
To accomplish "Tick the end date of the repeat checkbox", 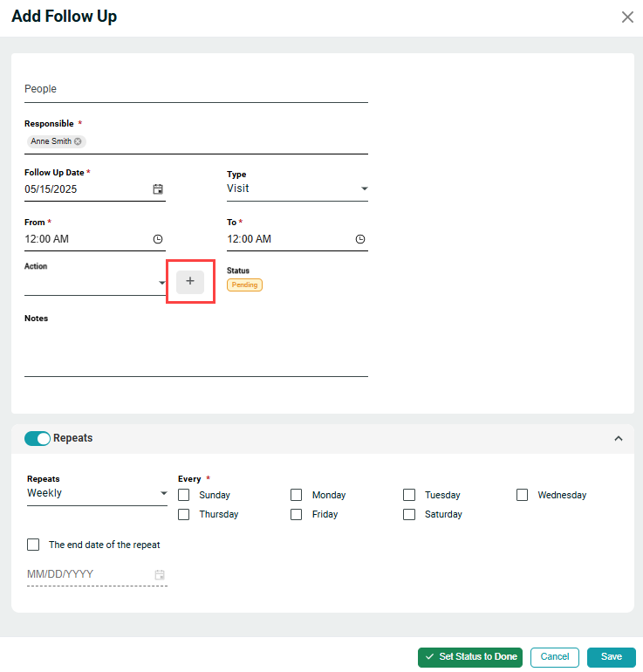I will (33, 545).
